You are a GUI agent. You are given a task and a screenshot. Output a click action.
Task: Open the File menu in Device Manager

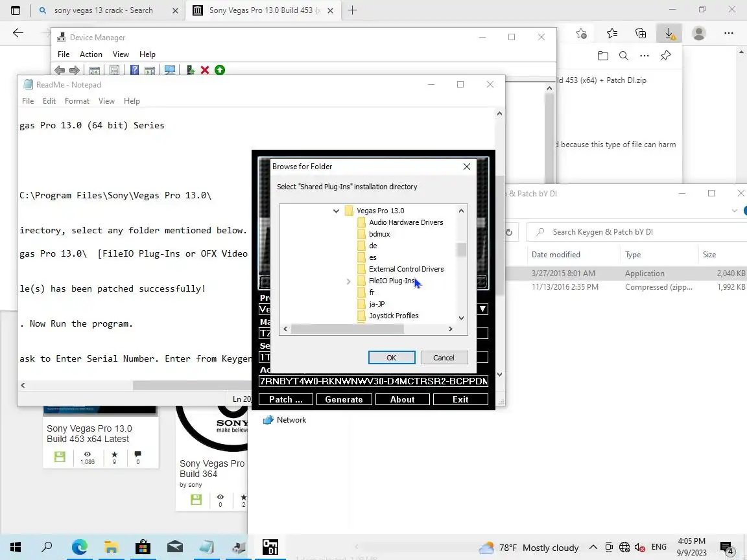[64, 54]
